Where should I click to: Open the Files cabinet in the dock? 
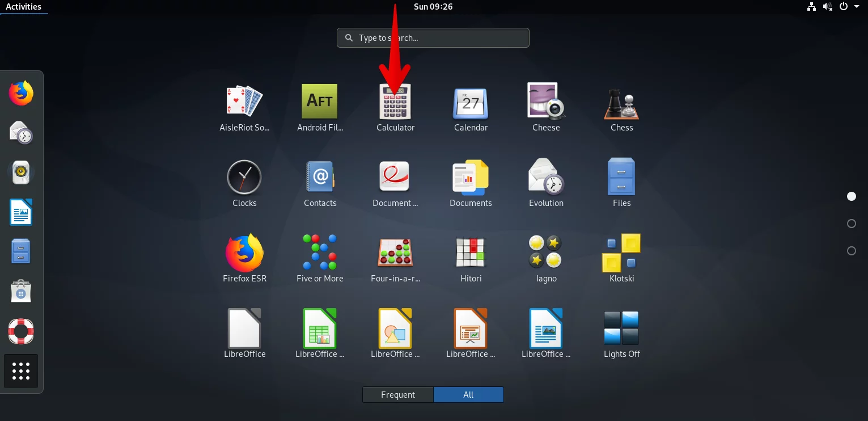click(x=21, y=251)
